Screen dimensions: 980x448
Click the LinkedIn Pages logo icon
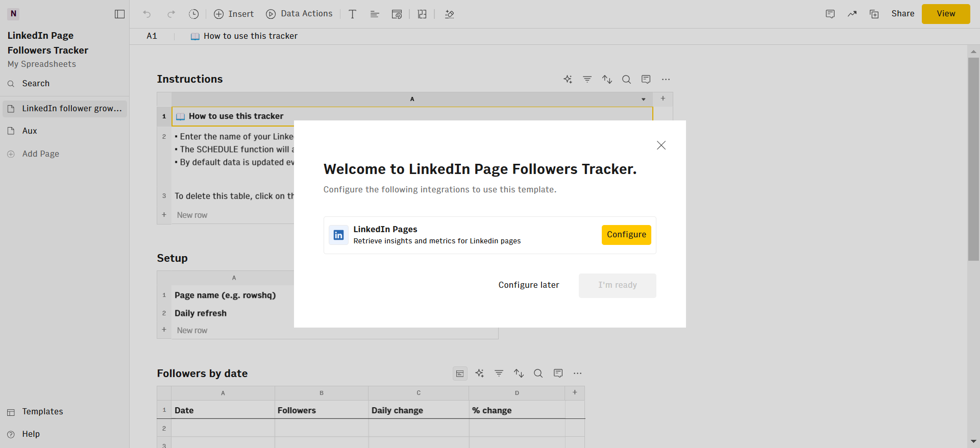(x=338, y=235)
